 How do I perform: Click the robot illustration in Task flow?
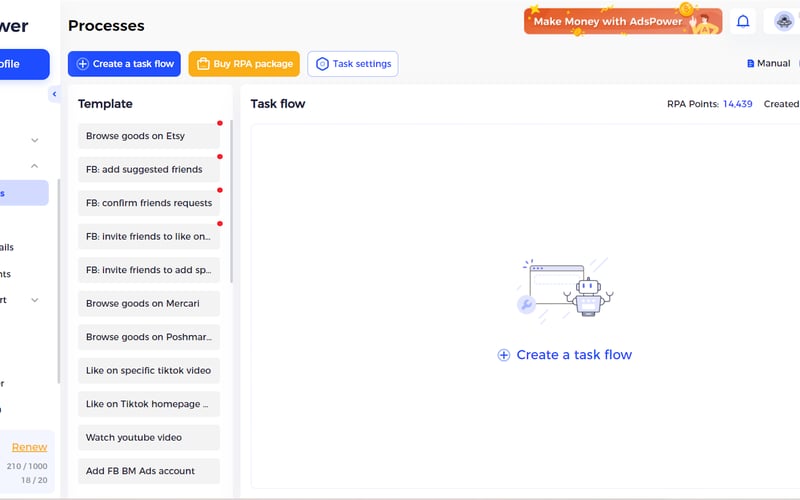565,291
